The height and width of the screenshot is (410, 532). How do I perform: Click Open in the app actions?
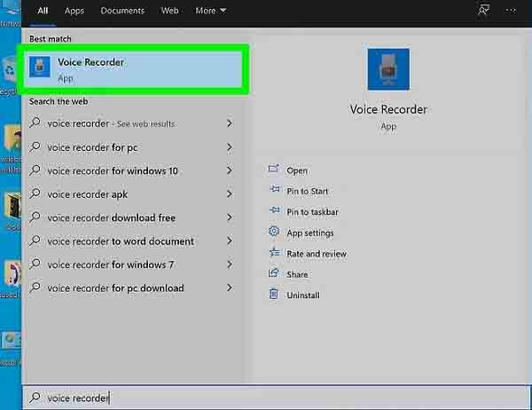click(297, 170)
